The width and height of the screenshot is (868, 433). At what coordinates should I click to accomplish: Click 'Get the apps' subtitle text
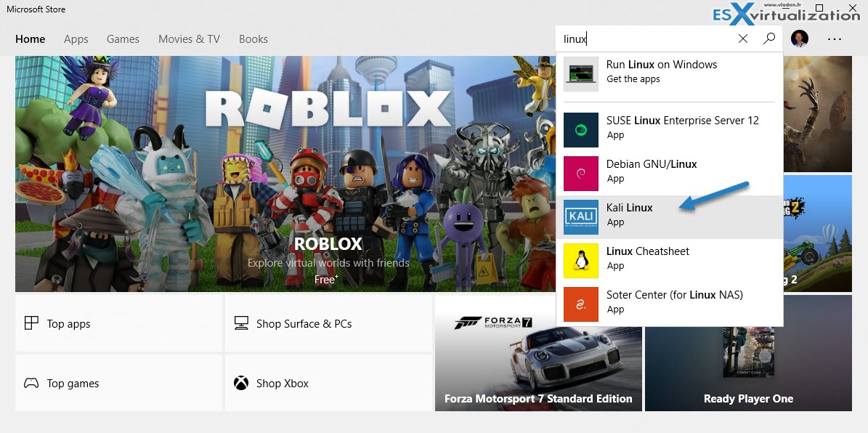tap(633, 79)
